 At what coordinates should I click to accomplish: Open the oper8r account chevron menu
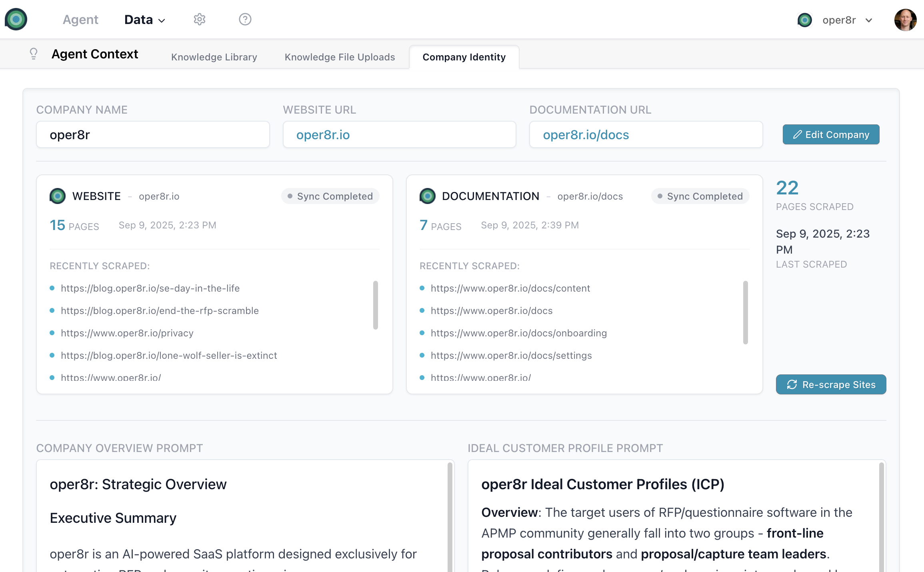tap(868, 20)
